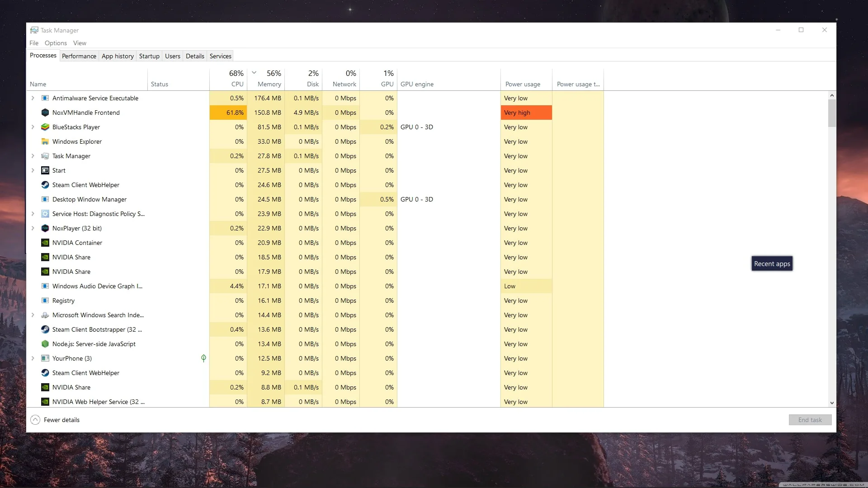Select the NVIDIA Share 18.5 MB row
The image size is (868, 488).
(x=315, y=257)
